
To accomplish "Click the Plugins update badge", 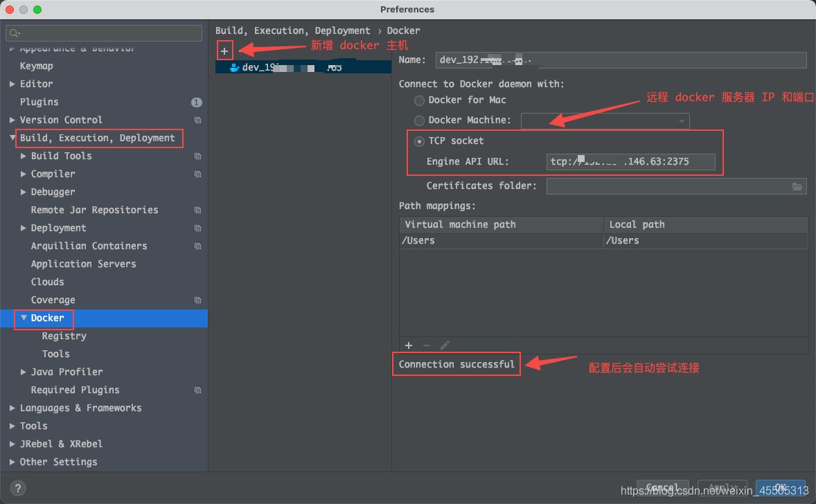I will click(x=197, y=102).
